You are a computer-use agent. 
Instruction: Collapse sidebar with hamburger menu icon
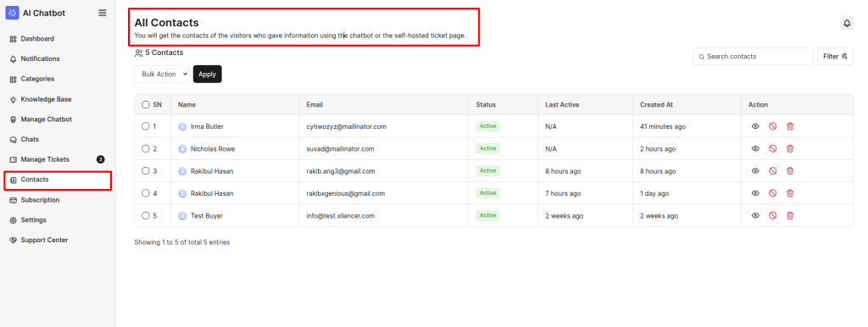tap(103, 13)
